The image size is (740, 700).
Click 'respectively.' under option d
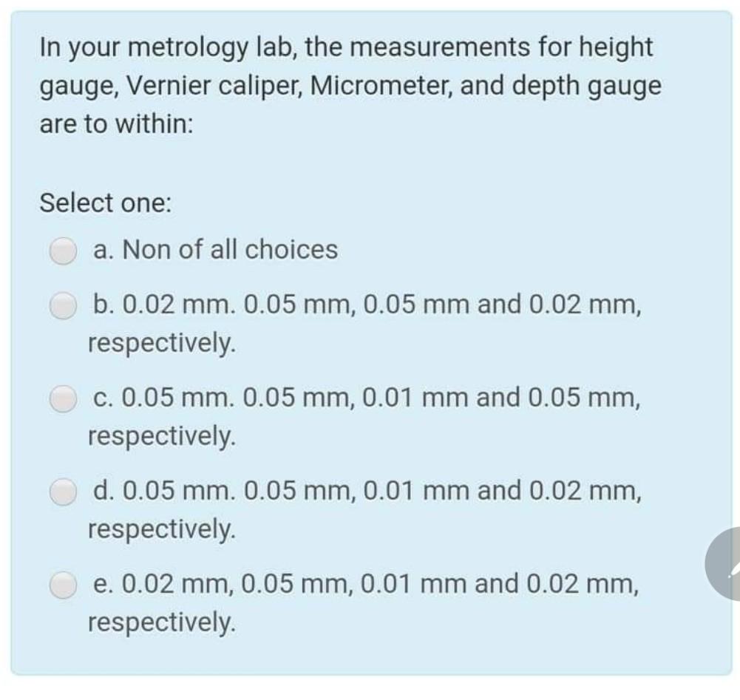tap(160, 529)
